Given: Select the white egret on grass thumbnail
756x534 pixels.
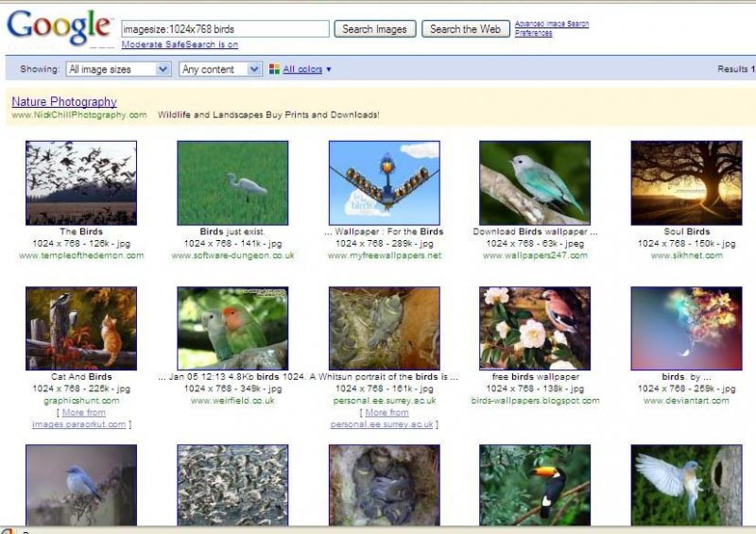Looking at the screenshot, I should point(232,182).
